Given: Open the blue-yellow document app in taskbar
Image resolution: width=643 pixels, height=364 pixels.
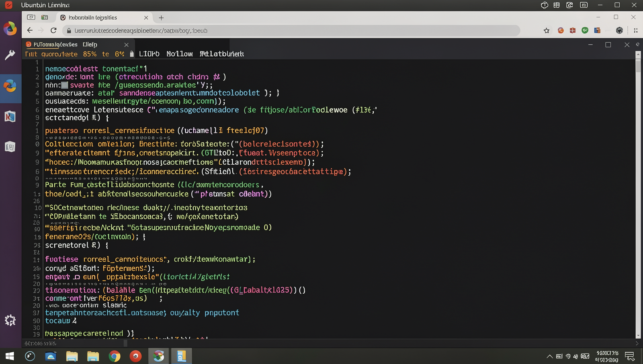Looking at the screenshot, I should coord(181,356).
